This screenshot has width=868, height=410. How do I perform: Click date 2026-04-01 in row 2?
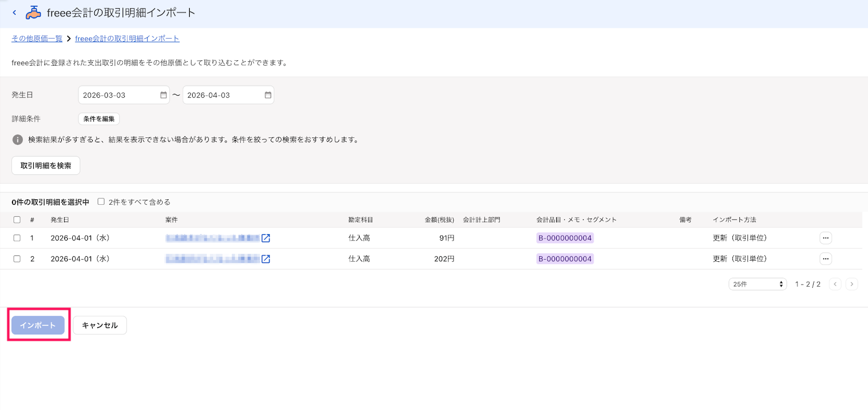(80, 259)
